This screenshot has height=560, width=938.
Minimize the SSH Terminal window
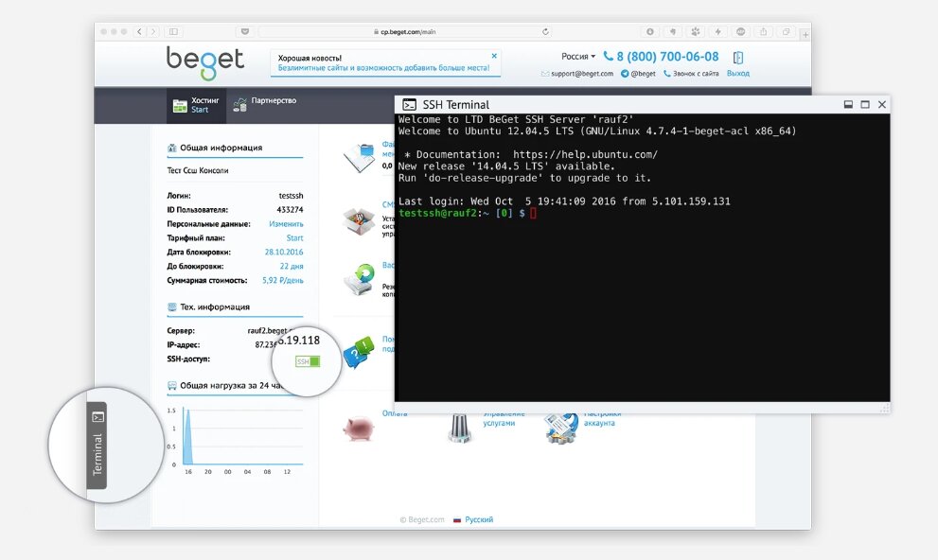click(x=848, y=105)
